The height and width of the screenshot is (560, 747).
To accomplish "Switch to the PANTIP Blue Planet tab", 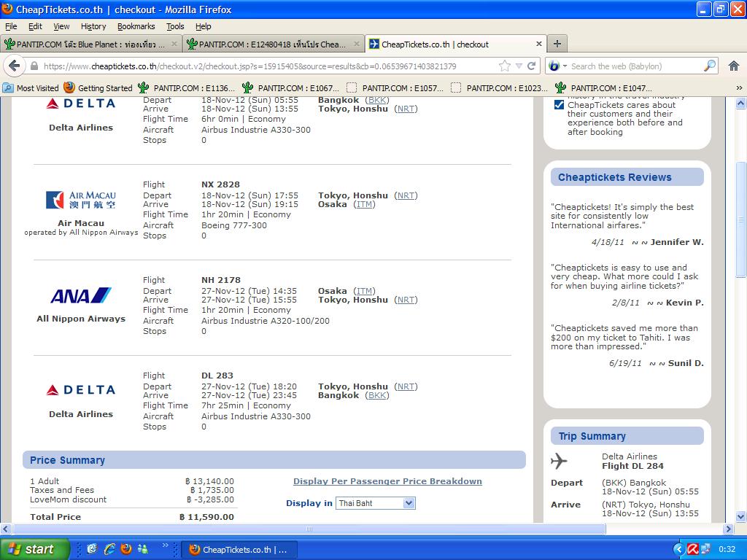I will click(x=91, y=44).
